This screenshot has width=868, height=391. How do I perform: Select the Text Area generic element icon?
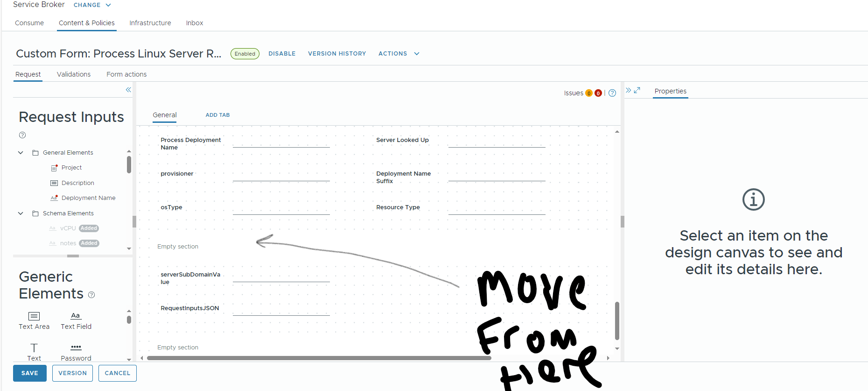[34, 316]
